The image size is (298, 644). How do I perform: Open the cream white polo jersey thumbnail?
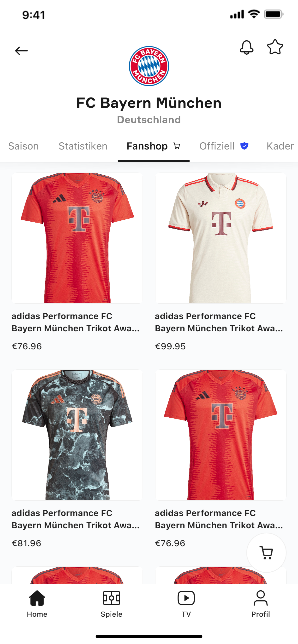click(221, 238)
